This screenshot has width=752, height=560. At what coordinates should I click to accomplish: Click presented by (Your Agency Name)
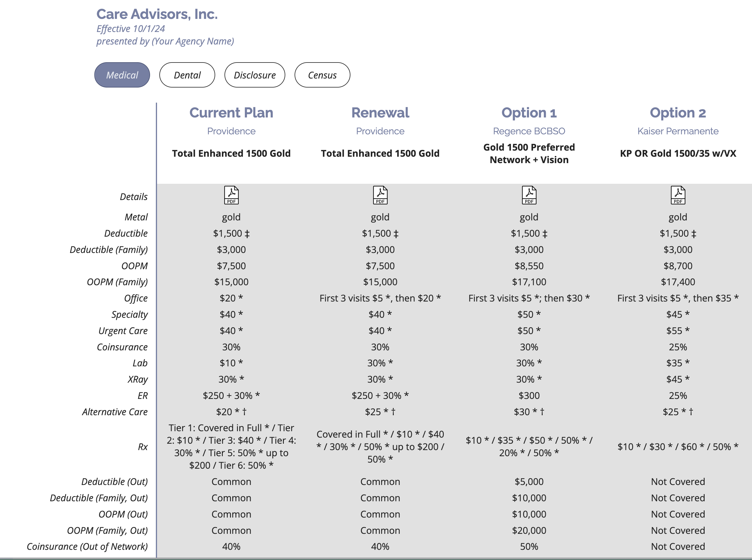165,41
